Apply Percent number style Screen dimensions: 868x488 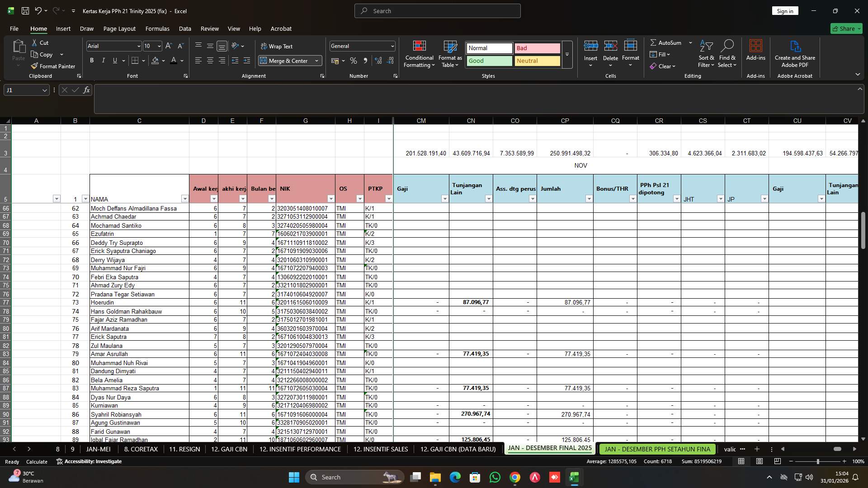pyautogui.click(x=354, y=61)
